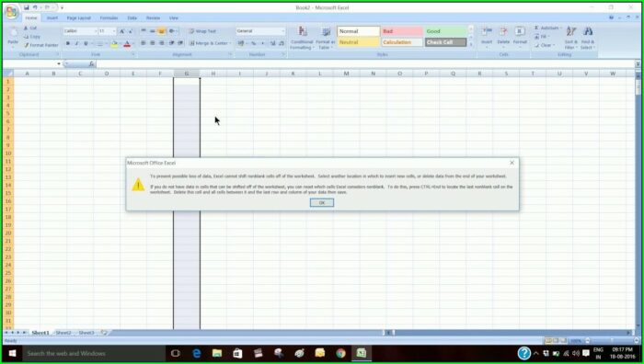Apply Percent style

point(254,43)
